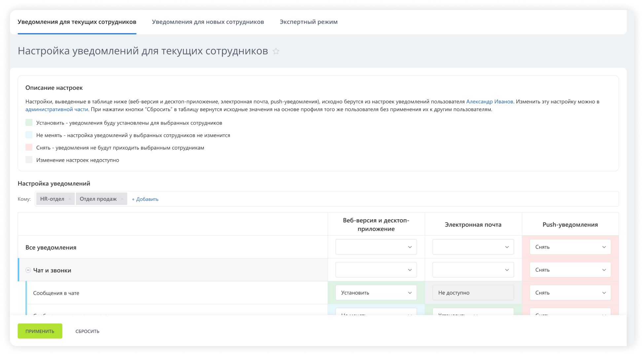Click + Добавить to add recipients
The height and width of the screenshot is (356, 644).
tap(145, 199)
